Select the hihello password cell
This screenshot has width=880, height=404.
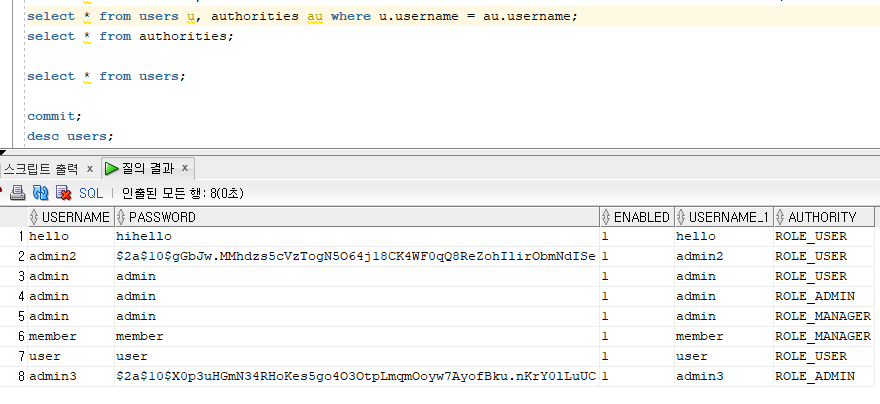(x=357, y=236)
